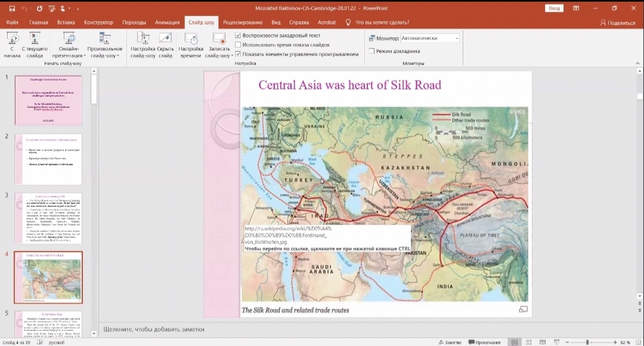Click the 'русский' language indicator
The height and width of the screenshot is (346, 644).
tap(57, 342)
